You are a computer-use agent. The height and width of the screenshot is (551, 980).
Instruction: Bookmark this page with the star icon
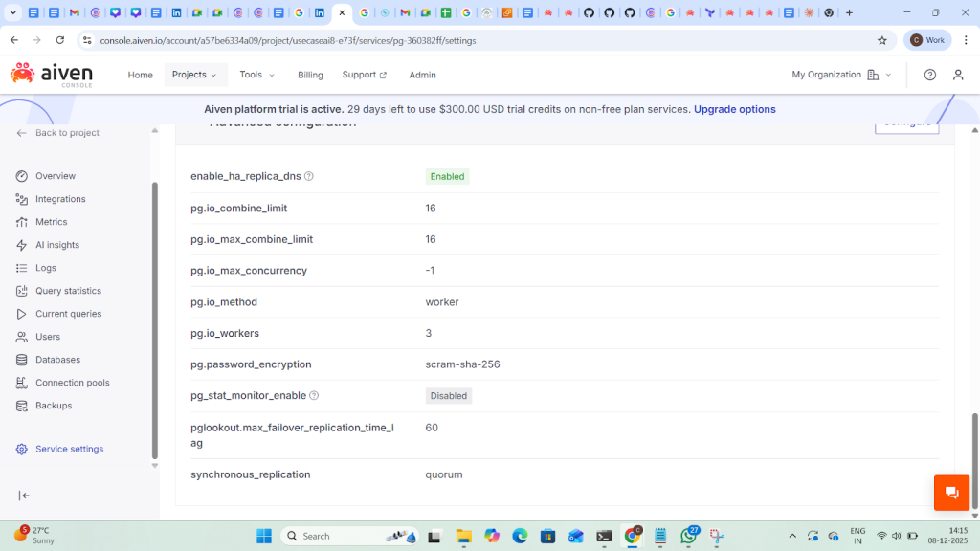click(x=881, y=40)
